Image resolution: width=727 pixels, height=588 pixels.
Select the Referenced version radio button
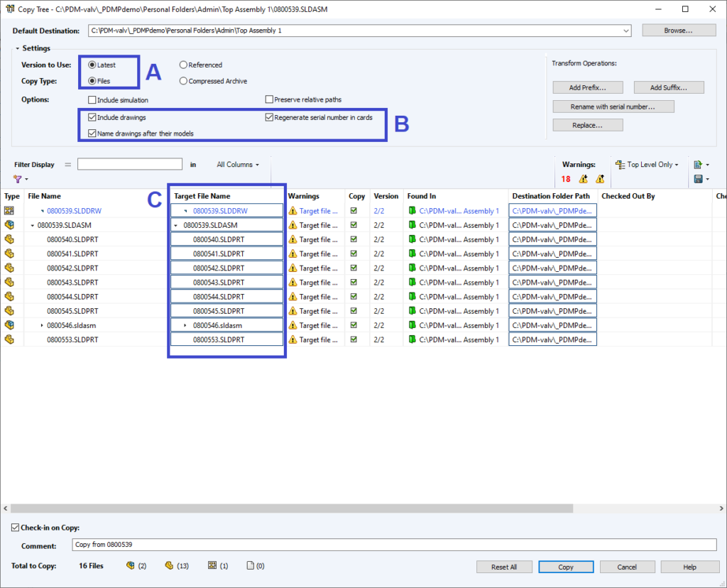(x=183, y=65)
